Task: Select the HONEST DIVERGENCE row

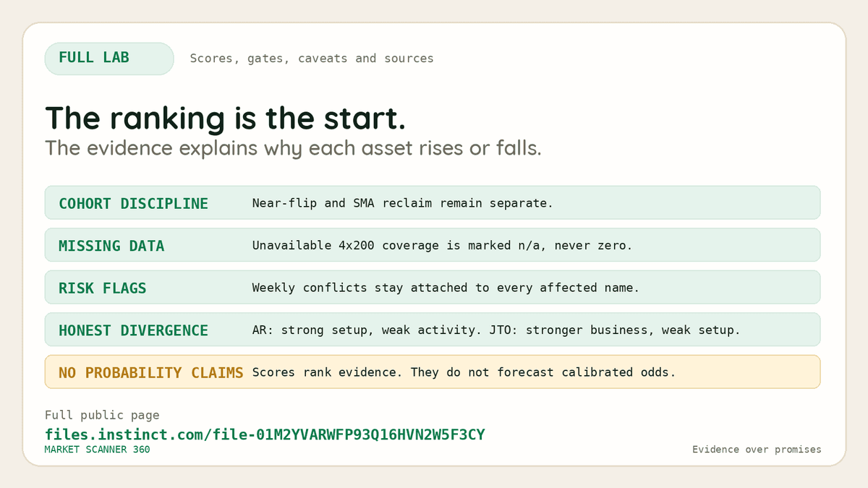Action: [x=433, y=330]
